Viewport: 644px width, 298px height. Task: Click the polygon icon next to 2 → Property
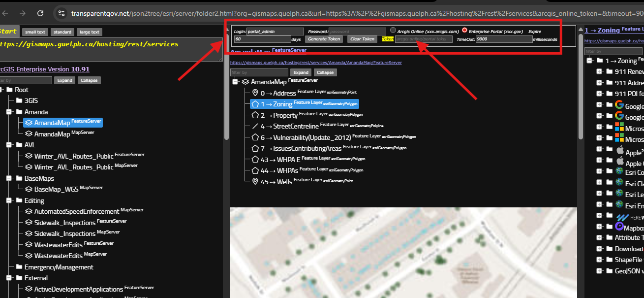click(255, 115)
